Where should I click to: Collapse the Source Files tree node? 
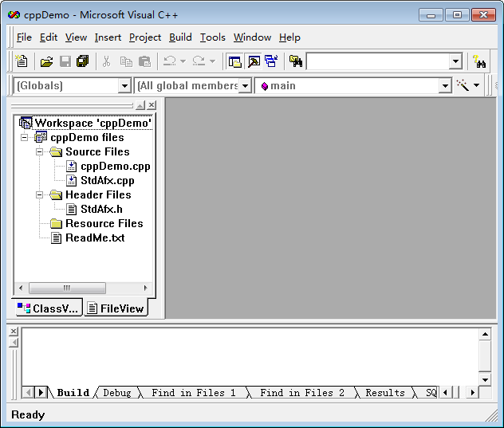click(39, 151)
